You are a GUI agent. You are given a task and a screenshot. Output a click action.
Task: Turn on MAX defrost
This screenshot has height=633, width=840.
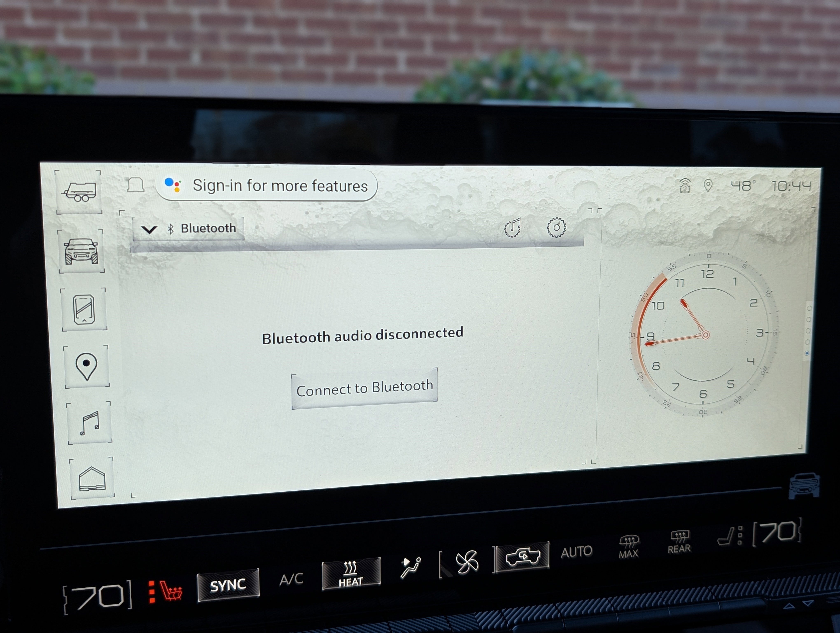click(629, 547)
